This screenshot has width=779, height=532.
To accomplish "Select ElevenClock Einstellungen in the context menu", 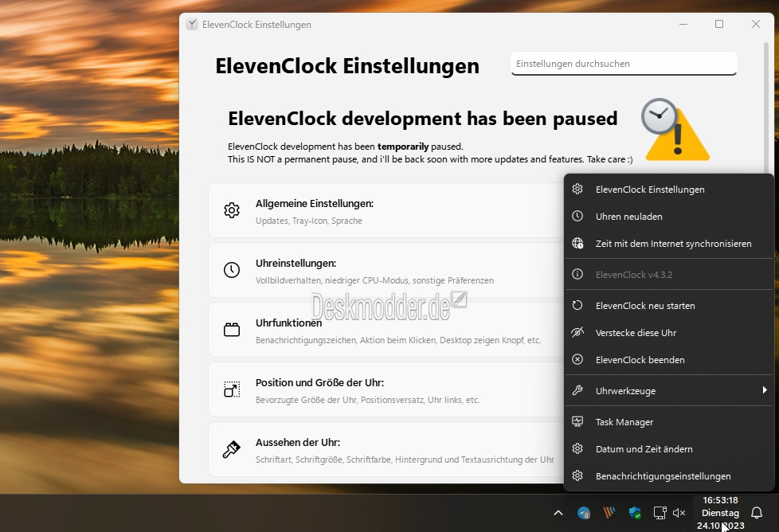I will [669, 190].
